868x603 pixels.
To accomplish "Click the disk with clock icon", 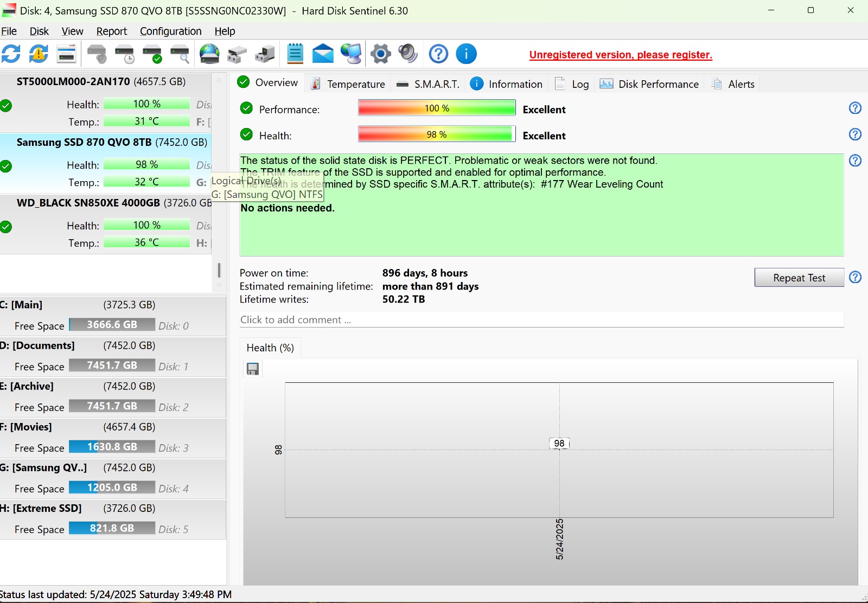I will [125, 54].
